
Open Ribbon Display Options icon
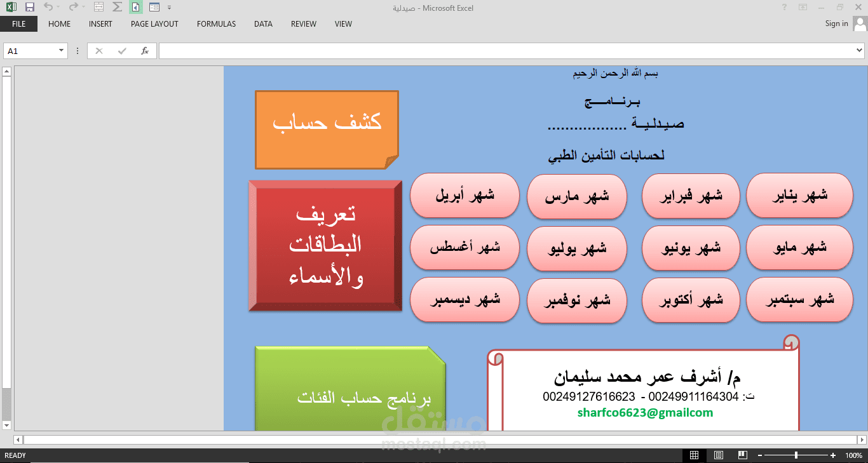point(803,7)
